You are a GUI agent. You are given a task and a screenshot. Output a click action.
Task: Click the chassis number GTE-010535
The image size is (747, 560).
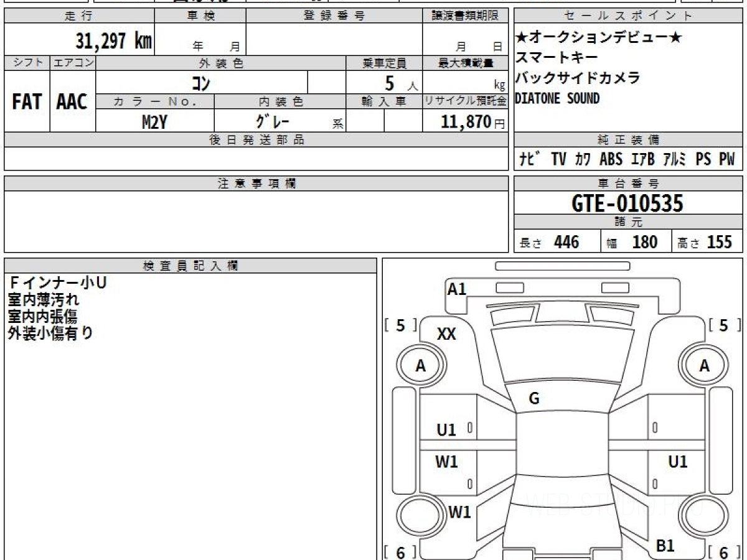pyautogui.click(x=627, y=203)
